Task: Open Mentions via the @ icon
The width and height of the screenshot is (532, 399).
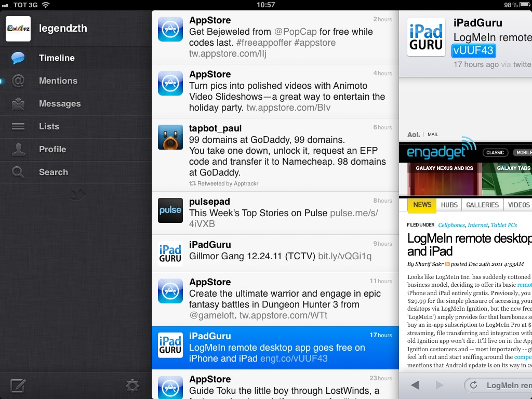Action: point(18,81)
